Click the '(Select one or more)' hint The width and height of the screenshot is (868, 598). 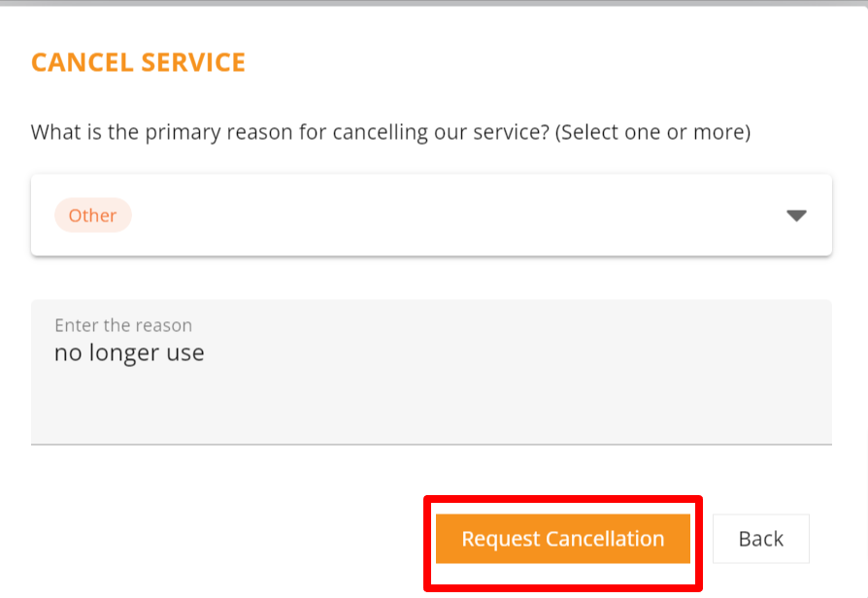point(652,132)
